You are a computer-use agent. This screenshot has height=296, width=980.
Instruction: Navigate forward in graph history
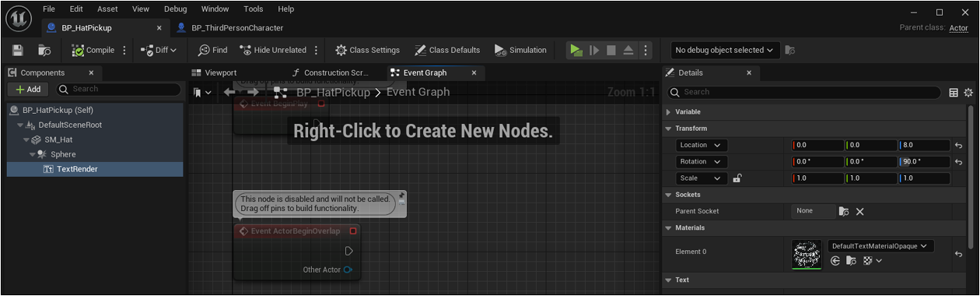tap(253, 92)
